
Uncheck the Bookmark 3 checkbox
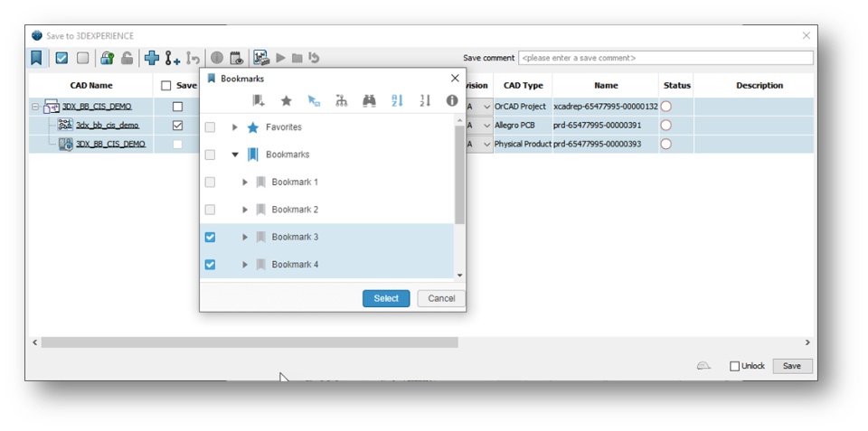[x=210, y=238]
